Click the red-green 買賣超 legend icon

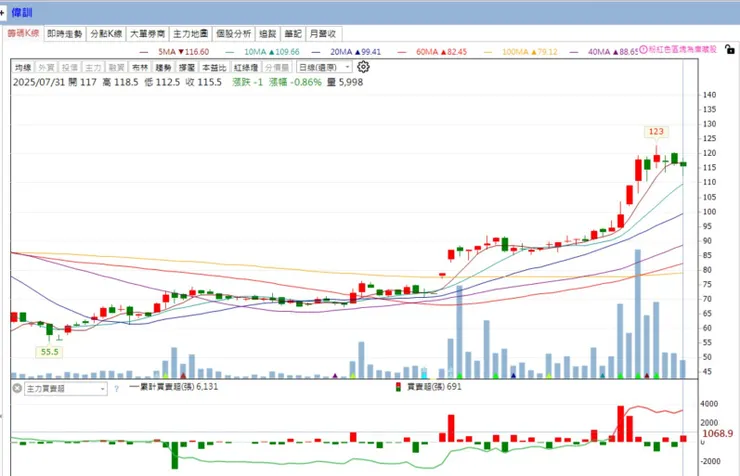(398, 387)
